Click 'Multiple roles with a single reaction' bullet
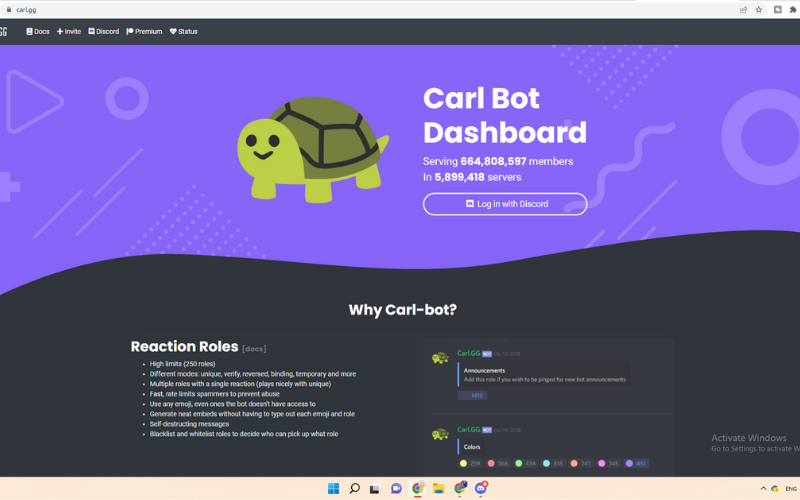 [x=240, y=384]
